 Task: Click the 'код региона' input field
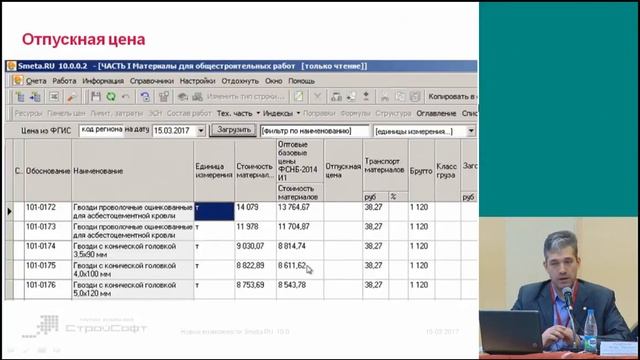tap(101, 130)
